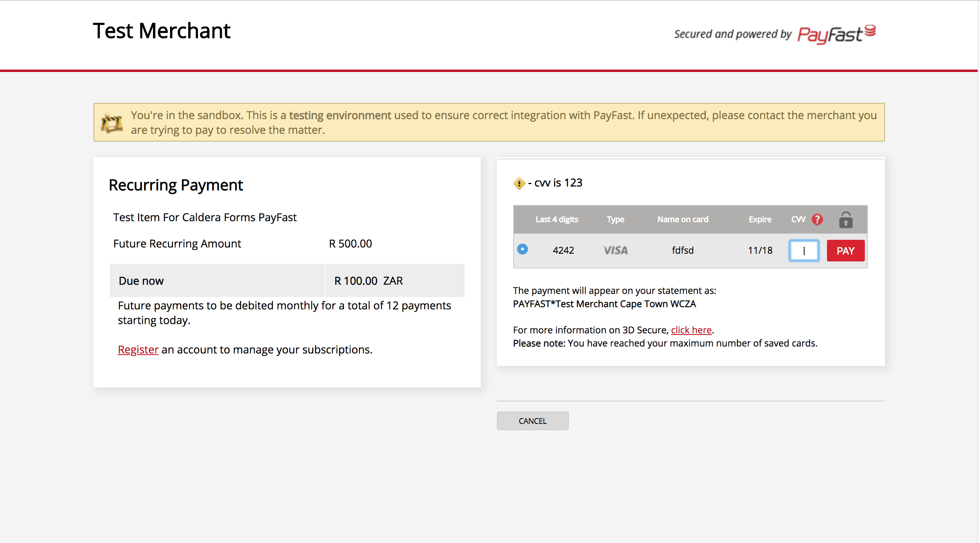This screenshot has width=980, height=543.
Task: Click the Recurring Payment heading
Action: [176, 185]
